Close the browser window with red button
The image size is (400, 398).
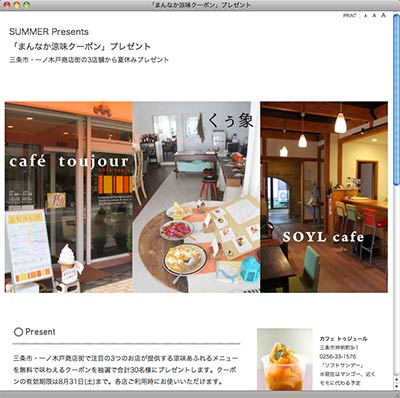coord(7,5)
